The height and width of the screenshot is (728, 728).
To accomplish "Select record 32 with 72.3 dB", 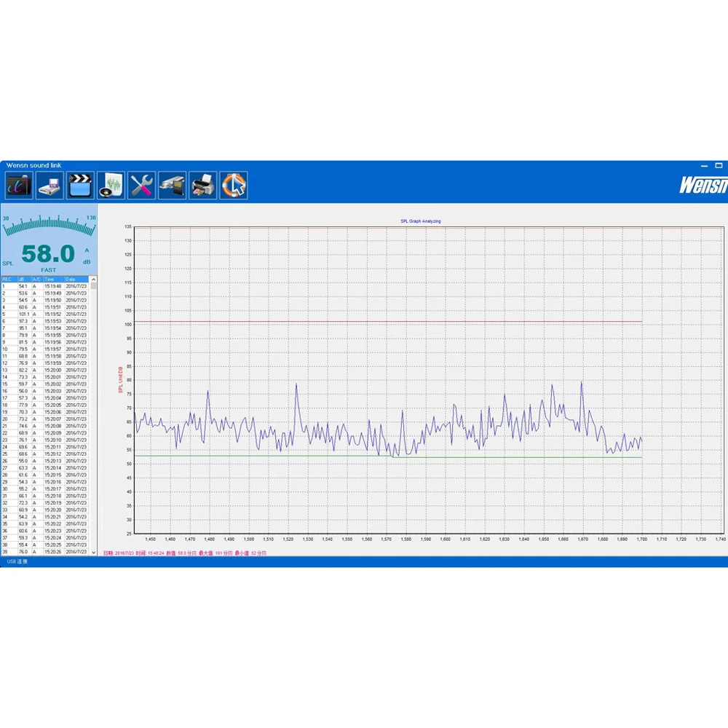I will (45, 503).
